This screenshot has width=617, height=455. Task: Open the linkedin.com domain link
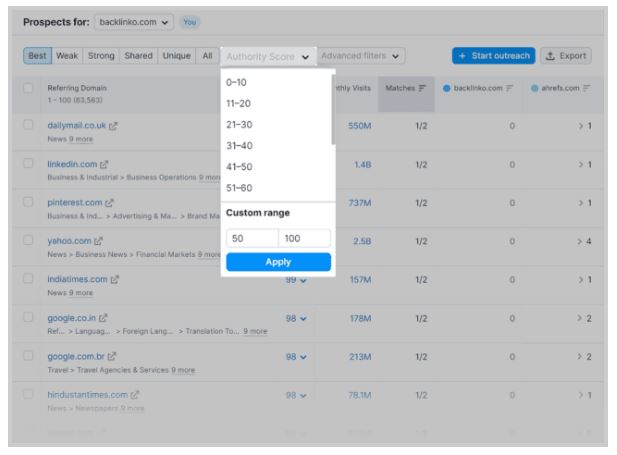(x=72, y=164)
